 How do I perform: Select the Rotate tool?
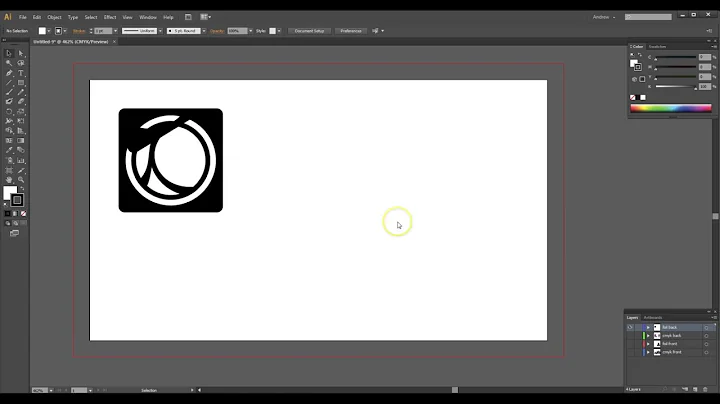(9, 112)
